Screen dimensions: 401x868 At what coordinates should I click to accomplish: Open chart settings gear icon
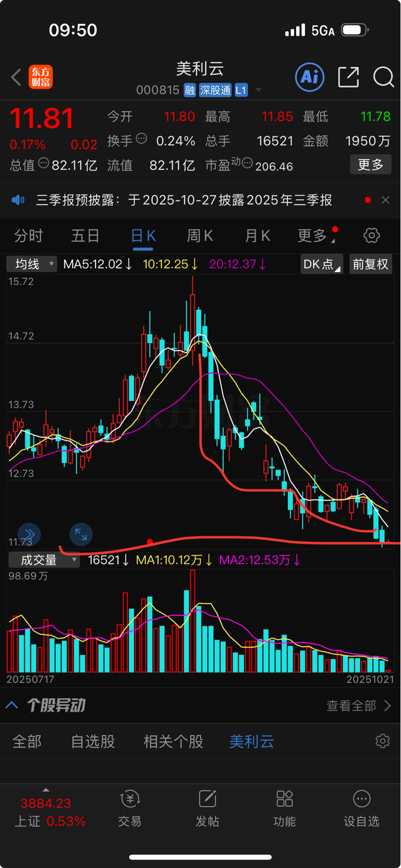tap(372, 236)
